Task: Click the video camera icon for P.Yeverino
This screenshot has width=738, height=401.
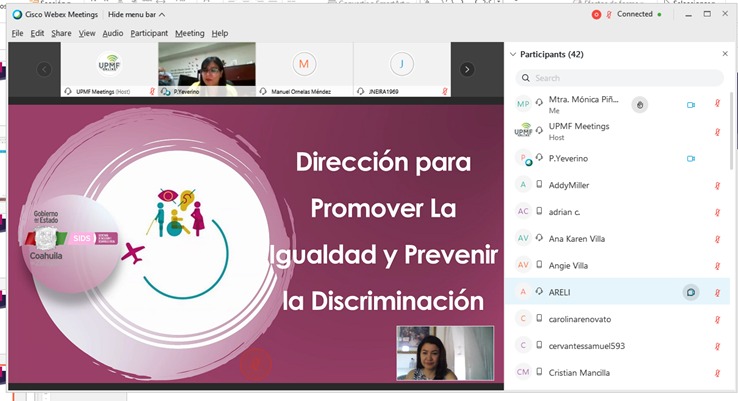Action: 690,158
